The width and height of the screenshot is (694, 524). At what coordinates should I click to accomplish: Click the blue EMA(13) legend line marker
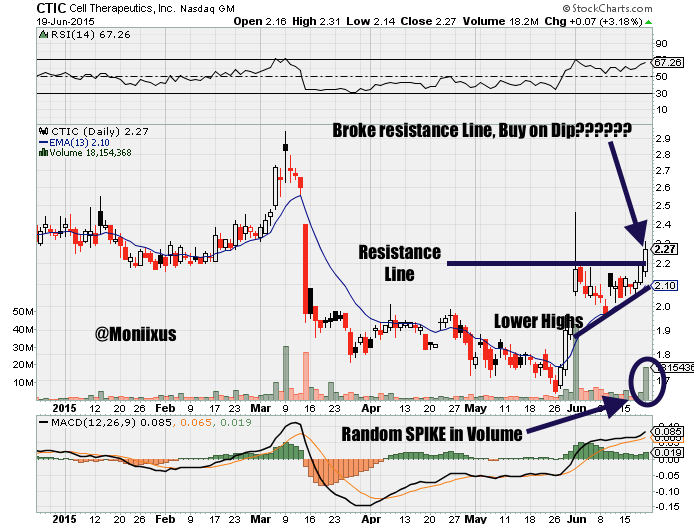click(x=43, y=143)
